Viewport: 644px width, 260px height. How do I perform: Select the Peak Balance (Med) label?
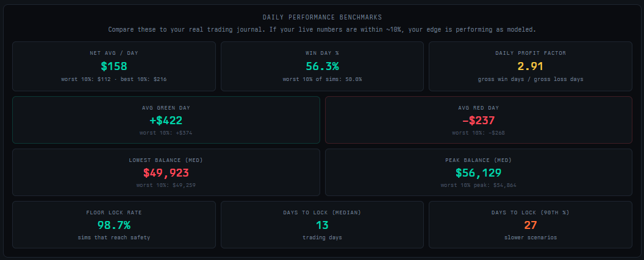tap(479, 160)
